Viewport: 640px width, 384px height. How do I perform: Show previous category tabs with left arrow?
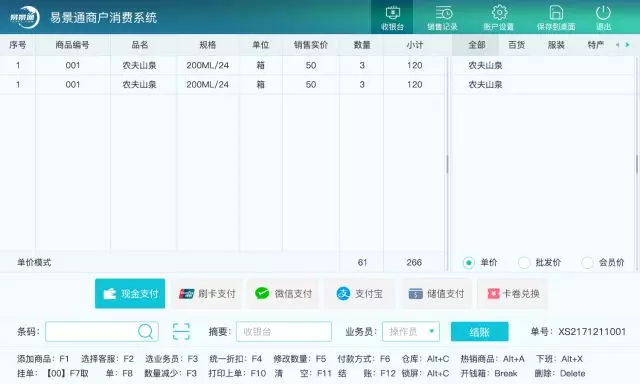pyautogui.click(x=618, y=45)
